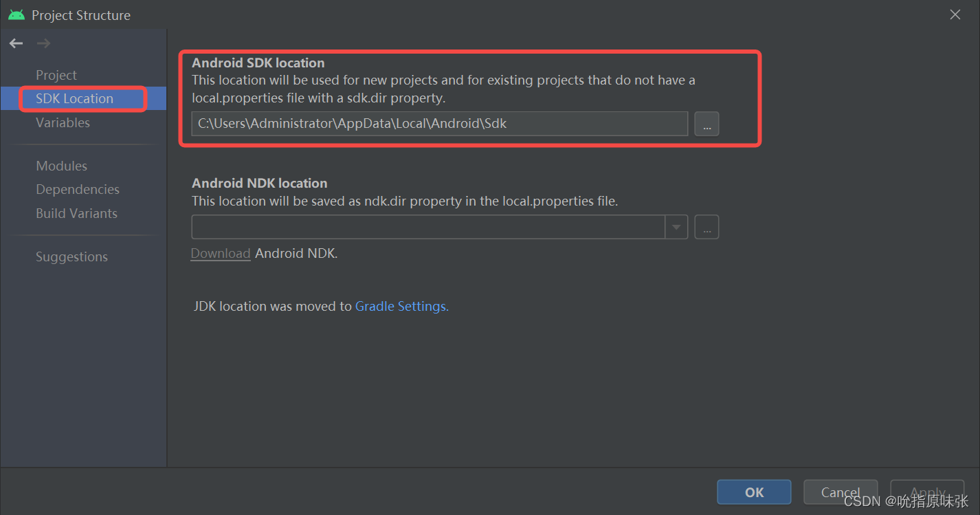Click the Android SDK location path field
980x515 pixels.
(x=439, y=124)
